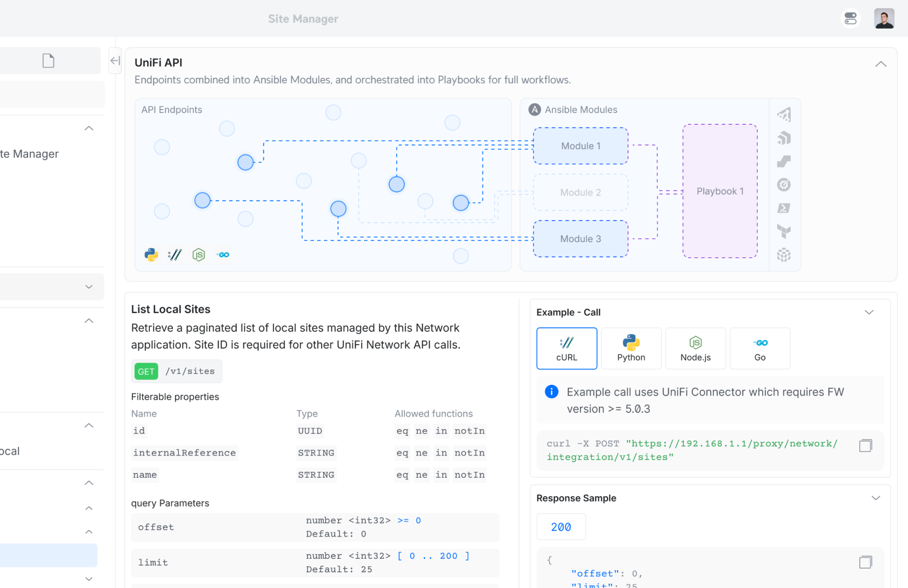Click the dotted cube icon at strip bottom
Image resolution: width=908 pixels, height=588 pixels.
[x=784, y=255]
